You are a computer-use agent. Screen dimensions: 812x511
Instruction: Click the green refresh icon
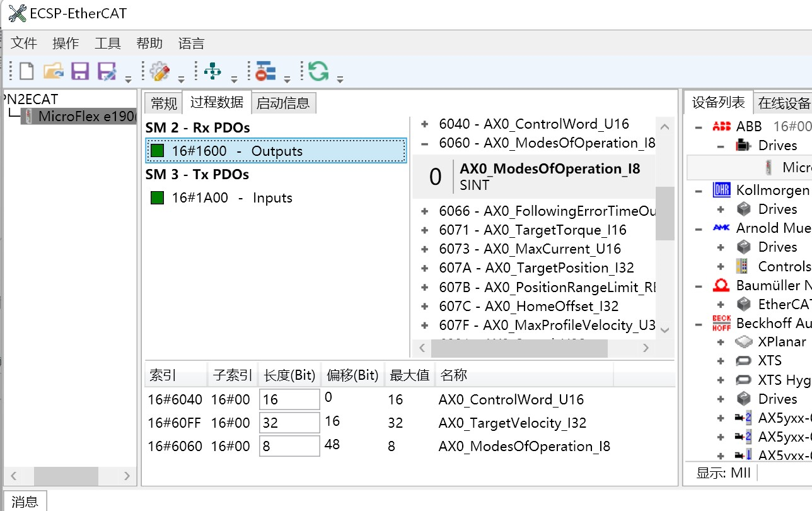(318, 71)
